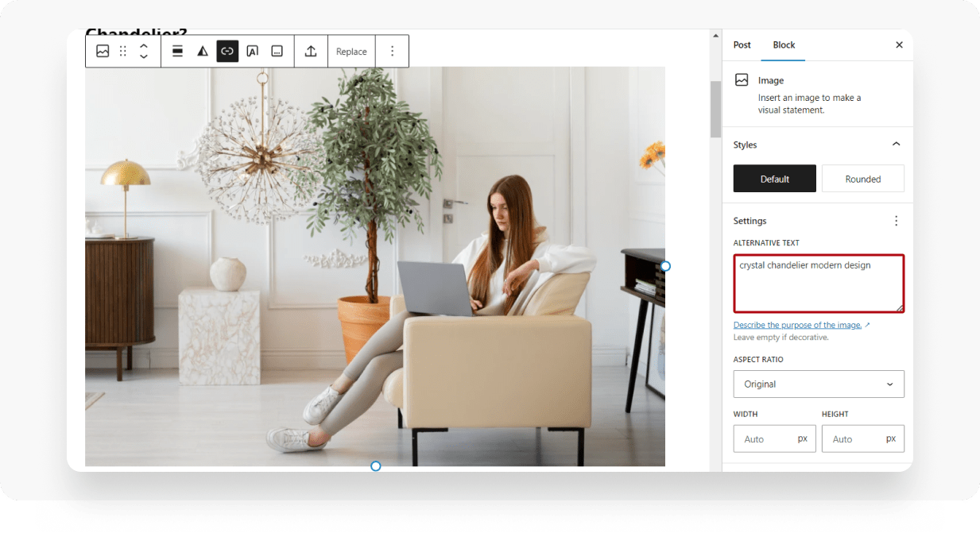The height and width of the screenshot is (533, 980).
Task: Apply a duotone filter to the image
Action: click(x=202, y=51)
